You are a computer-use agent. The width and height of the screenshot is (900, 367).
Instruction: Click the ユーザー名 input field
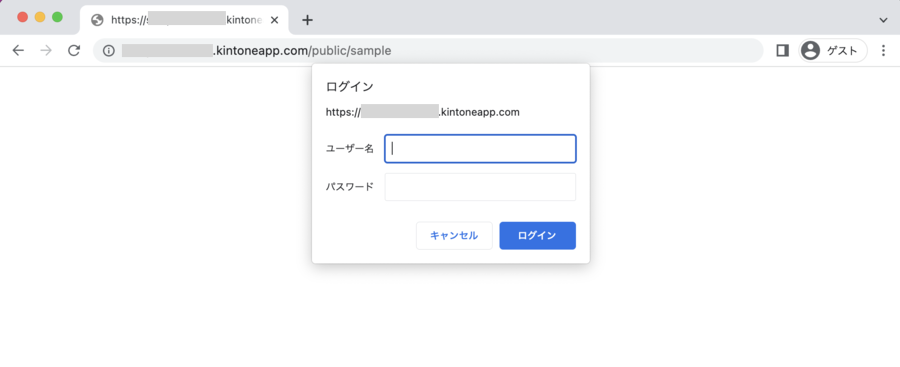click(480, 149)
